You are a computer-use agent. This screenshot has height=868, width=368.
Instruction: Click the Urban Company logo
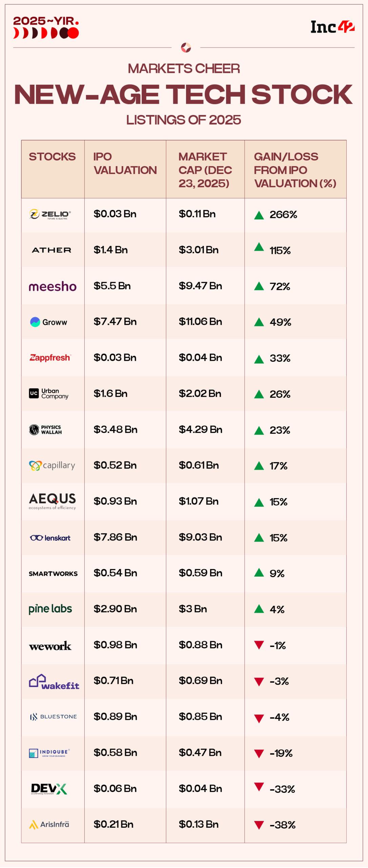[x=49, y=393]
